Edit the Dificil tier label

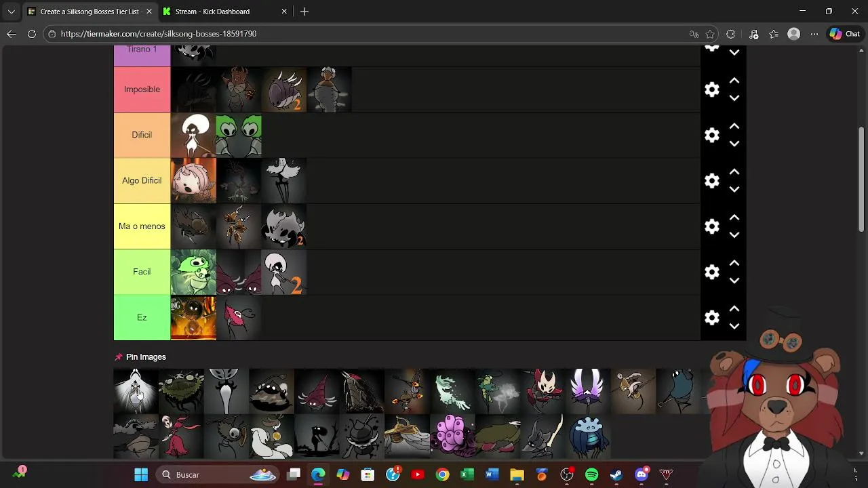pyautogui.click(x=142, y=135)
